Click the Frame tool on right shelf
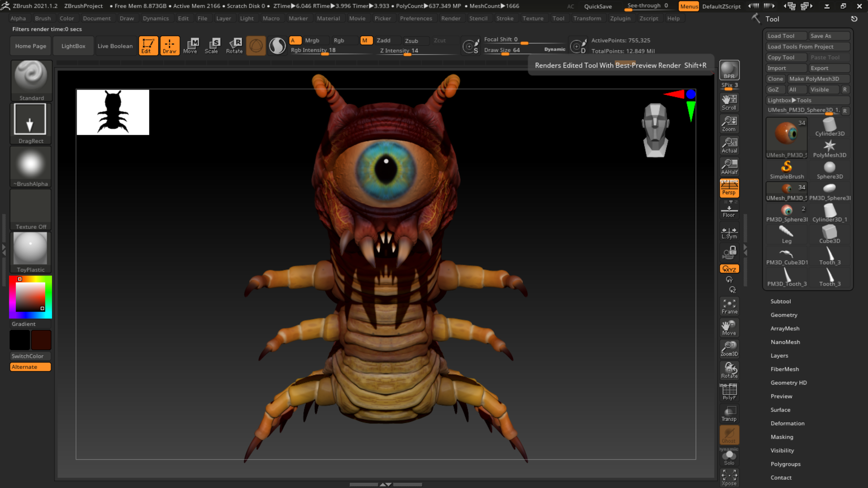Image resolution: width=868 pixels, height=488 pixels. (729, 305)
